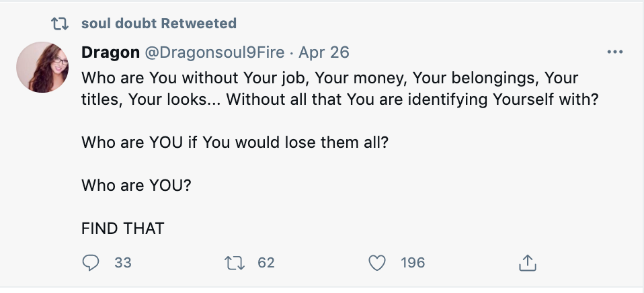The width and height of the screenshot is (644, 293).
Task: Click Dragon's profile avatar picture
Action: (43, 67)
